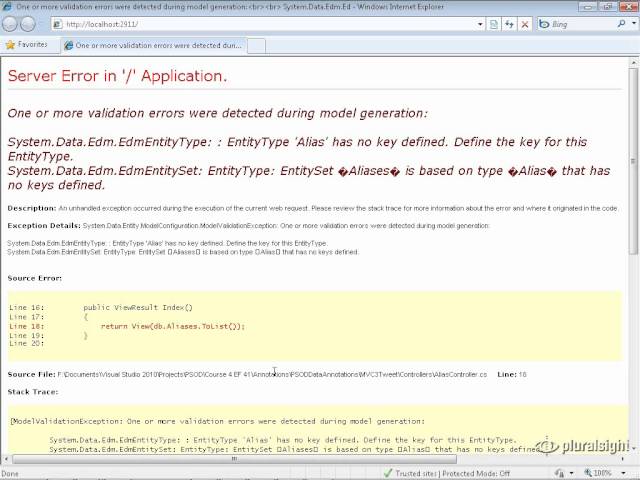Click the 'Description:' label
This screenshot has width=640, height=480.
coord(32,208)
